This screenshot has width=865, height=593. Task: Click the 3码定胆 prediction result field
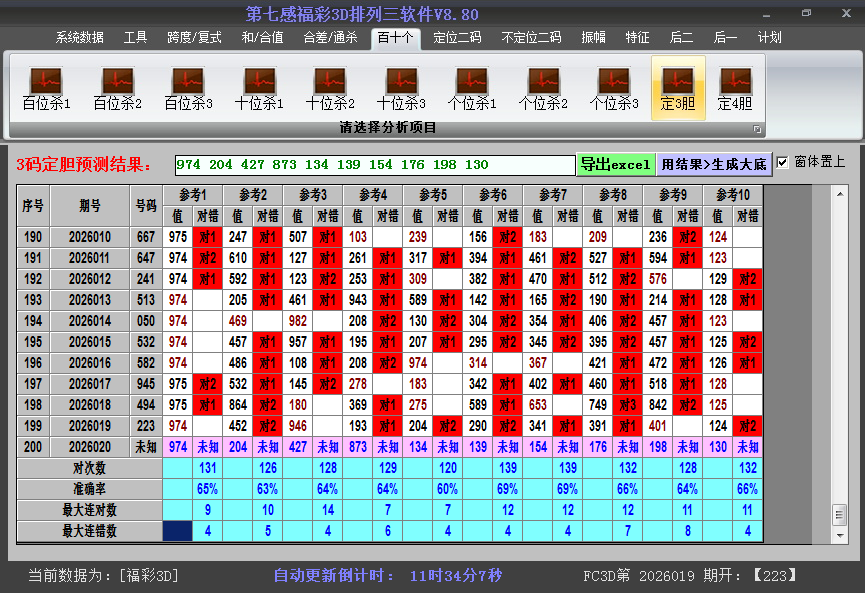[374, 165]
